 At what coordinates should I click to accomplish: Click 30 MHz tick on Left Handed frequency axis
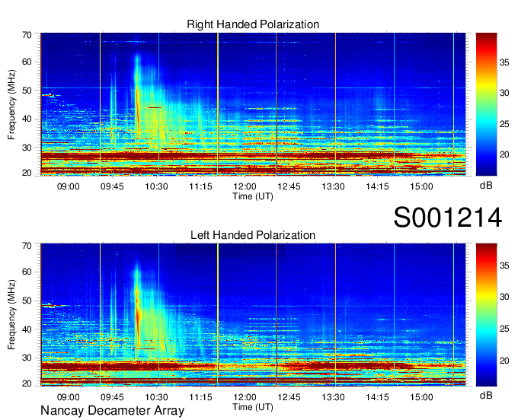tap(27, 358)
